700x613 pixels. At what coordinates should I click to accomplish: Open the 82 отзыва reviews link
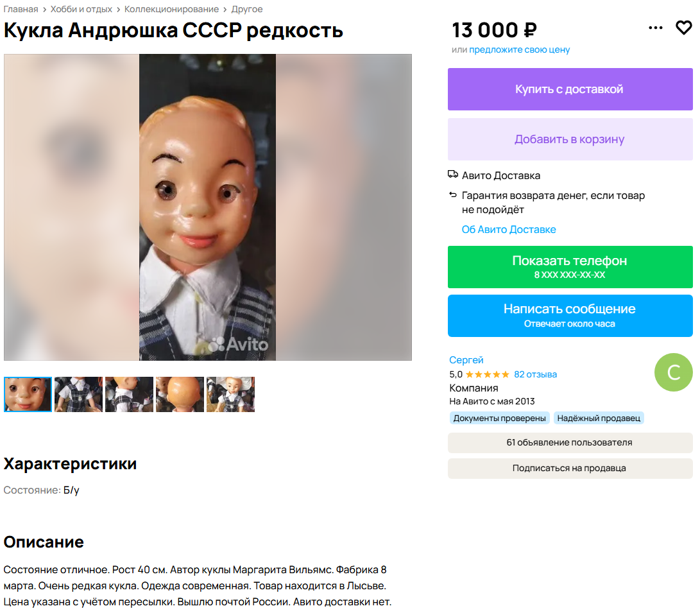pyautogui.click(x=535, y=375)
